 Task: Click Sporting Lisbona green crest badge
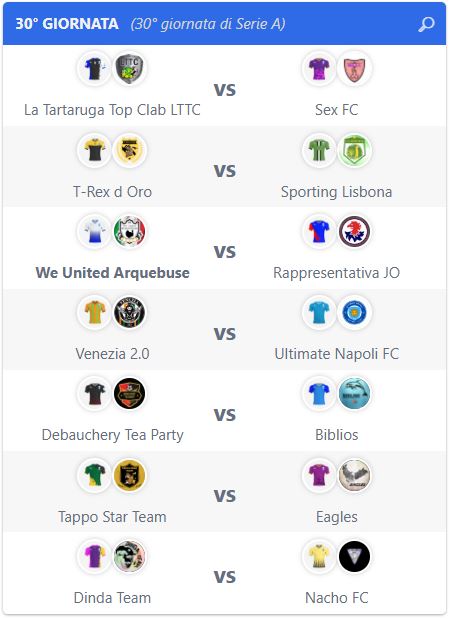pyautogui.click(x=354, y=150)
